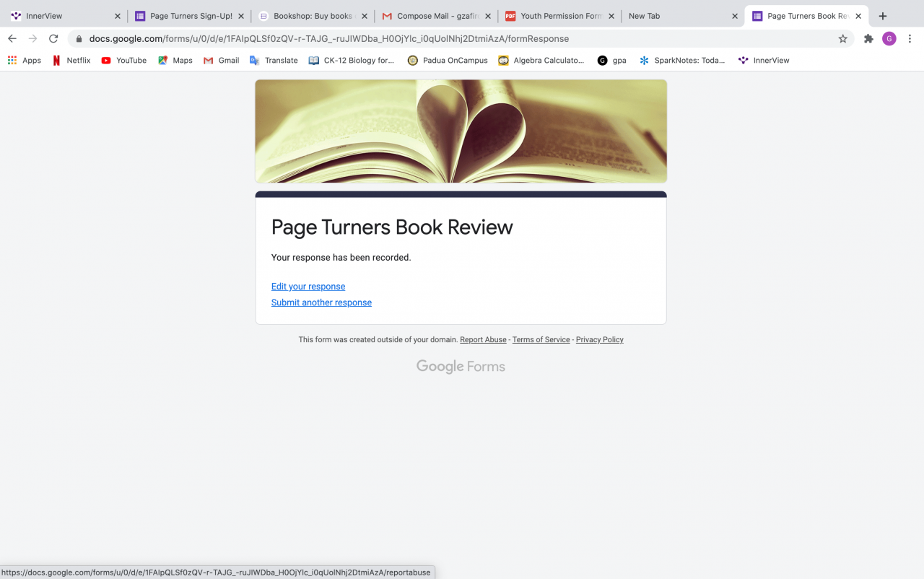Viewport: 924px width, 579px height.
Task: Click 'Your response has been recorded.' text
Action: [341, 258]
